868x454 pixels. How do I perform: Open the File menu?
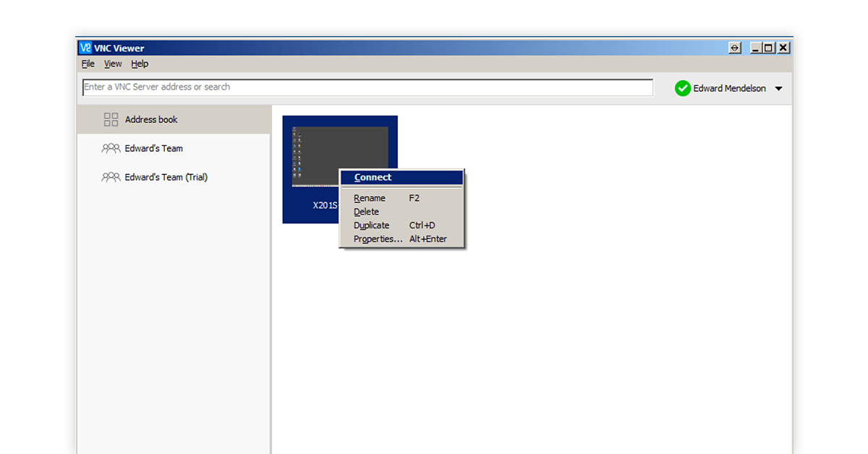tap(88, 64)
